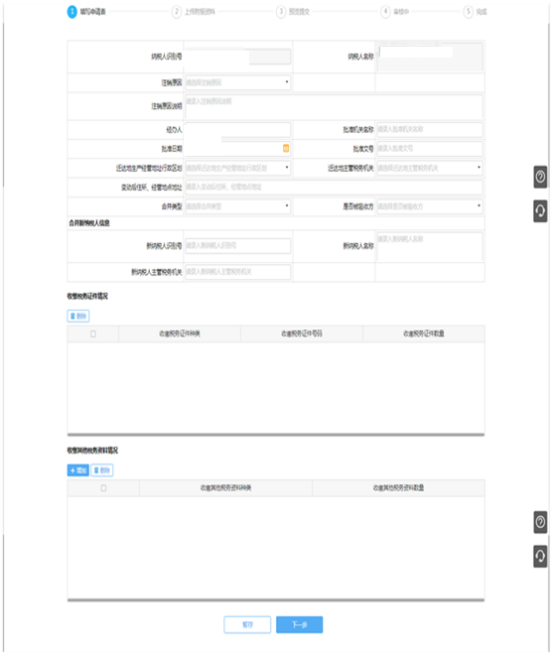
Task: Click the 合并新纳税人信息 section heading
Action: (89, 223)
